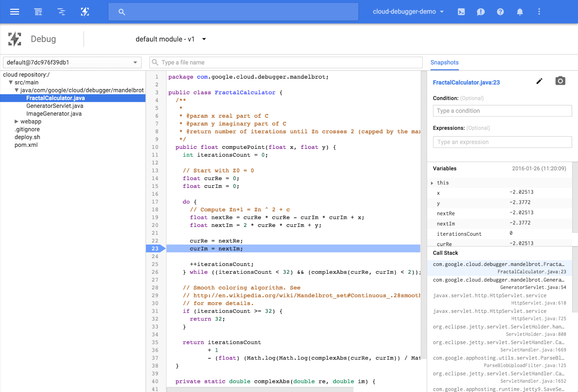Viewport: 578px width, 392px height.
Task: Select ServletHandler.java:1669 call stack frame
Action: click(x=500, y=346)
